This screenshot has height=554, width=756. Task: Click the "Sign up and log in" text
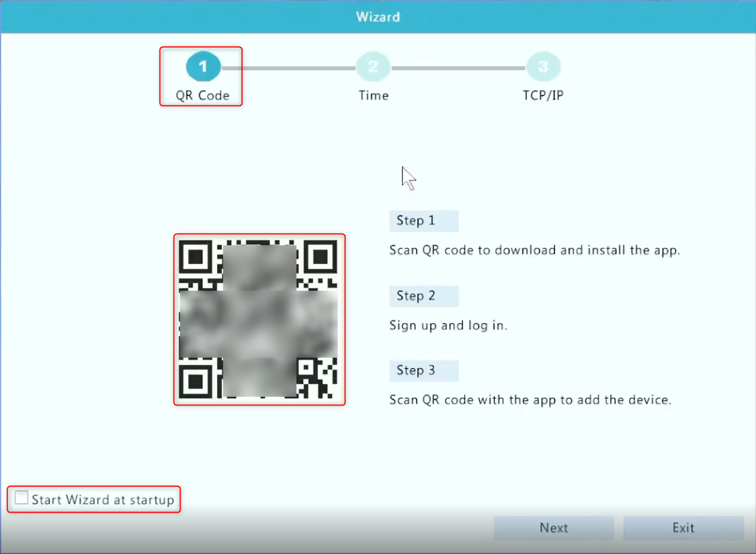[448, 326]
